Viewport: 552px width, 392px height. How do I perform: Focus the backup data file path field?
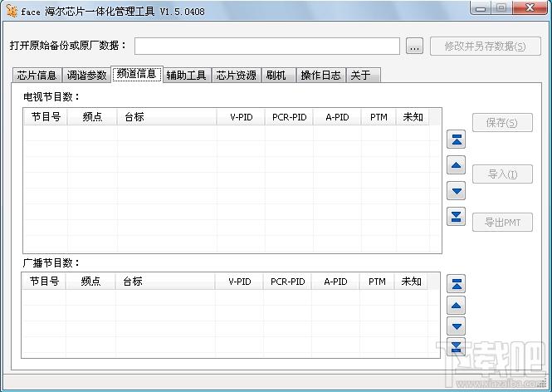[x=266, y=47]
